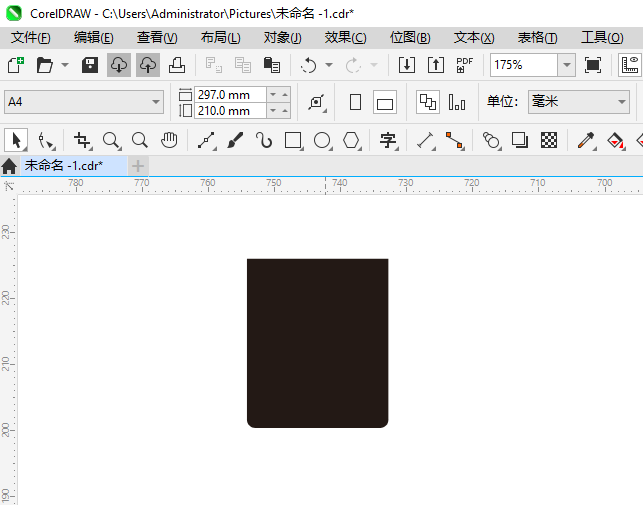Open the zoom level dropdown
Image resolution: width=643 pixels, height=505 pixels.
(567, 65)
